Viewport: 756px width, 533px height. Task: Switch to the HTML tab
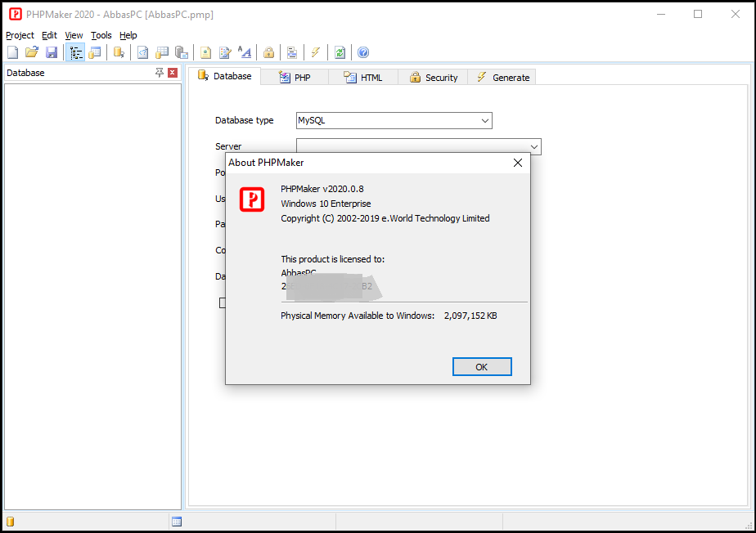[x=363, y=78]
